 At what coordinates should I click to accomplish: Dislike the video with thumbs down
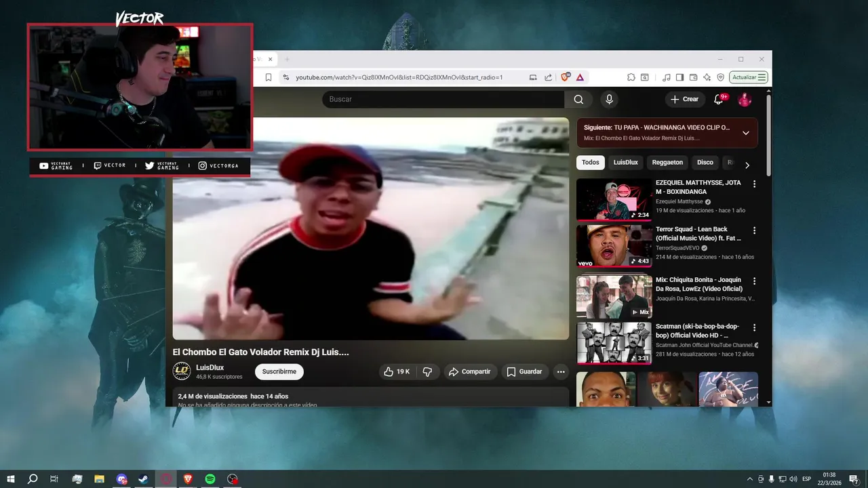[428, 371]
